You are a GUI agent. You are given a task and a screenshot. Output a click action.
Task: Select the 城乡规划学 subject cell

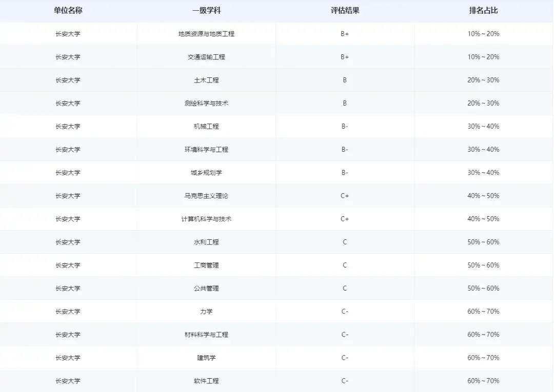[x=206, y=173]
